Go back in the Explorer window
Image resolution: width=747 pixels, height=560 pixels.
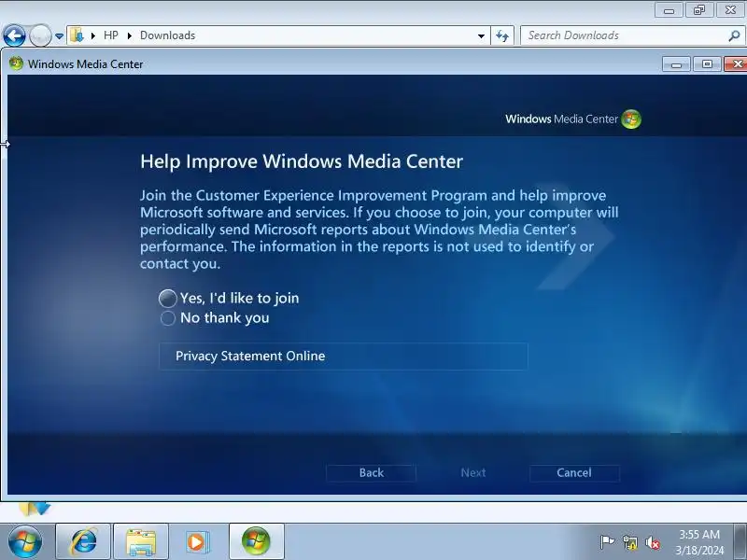[x=14, y=35]
